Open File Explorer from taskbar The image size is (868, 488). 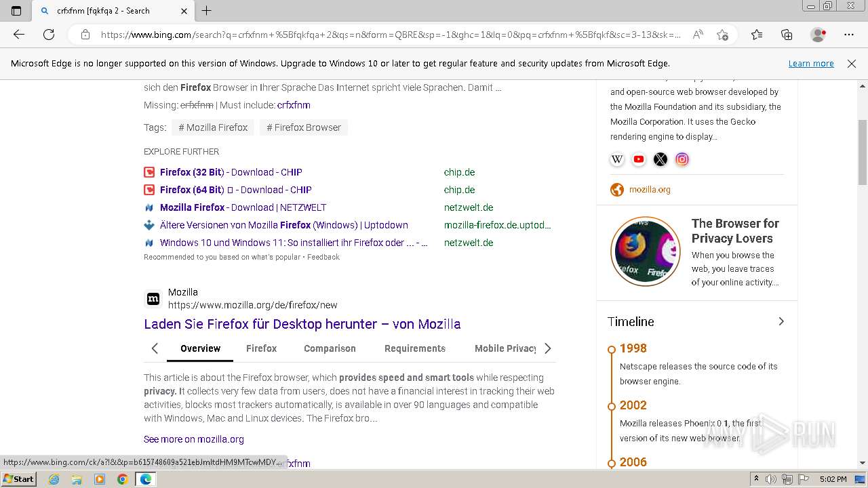click(x=77, y=479)
